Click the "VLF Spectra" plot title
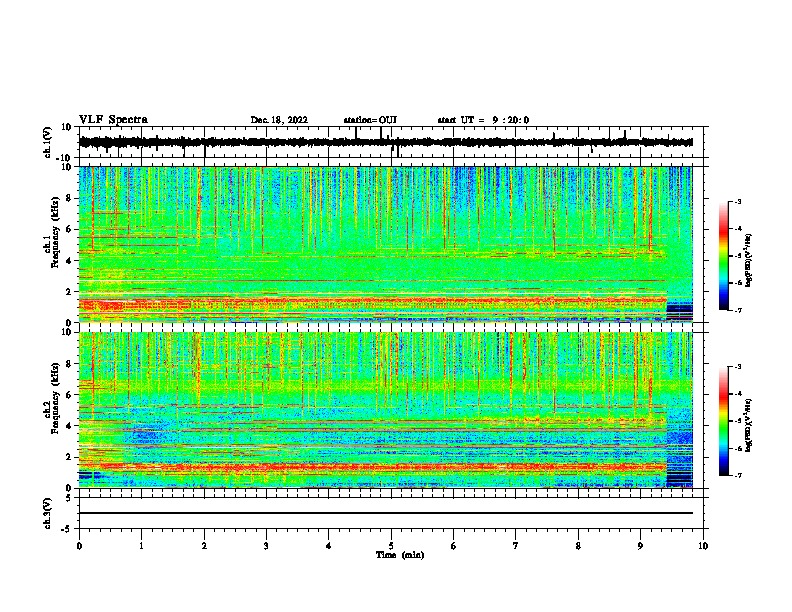 pos(113,120)
